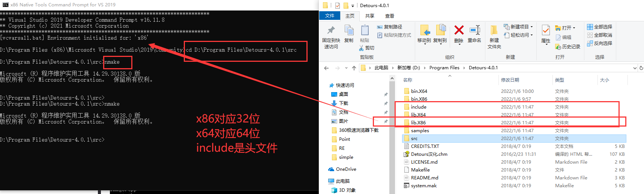Sort by Date modified column header
This screenshot has width=644, height=194.
510,80
